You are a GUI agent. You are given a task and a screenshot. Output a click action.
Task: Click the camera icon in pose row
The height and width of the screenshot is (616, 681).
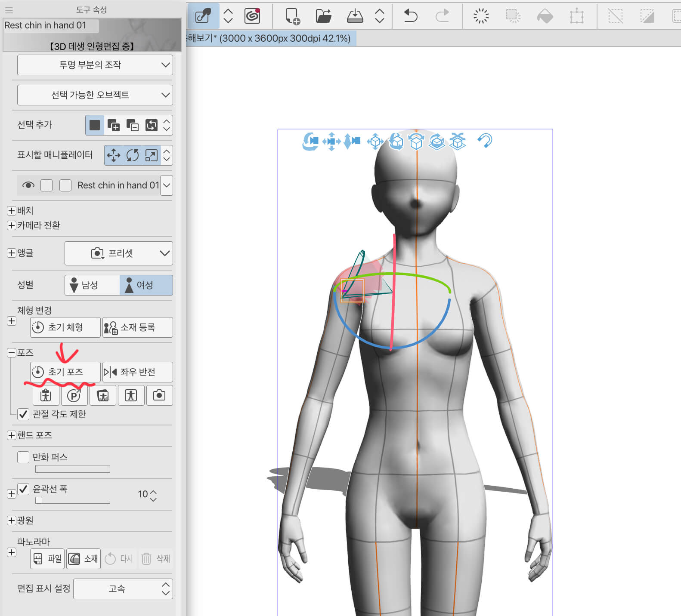[x=159, y=395]
